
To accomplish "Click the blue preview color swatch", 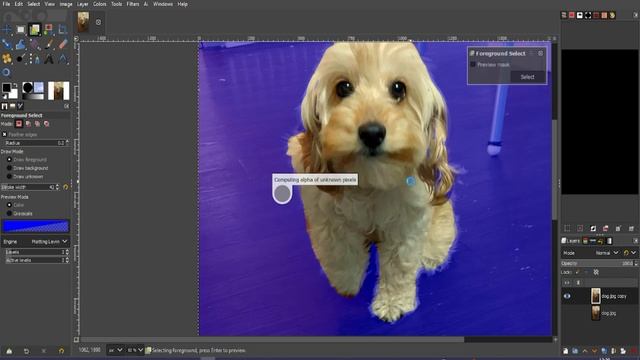I will pyautogui.click(x=36, y=226).
